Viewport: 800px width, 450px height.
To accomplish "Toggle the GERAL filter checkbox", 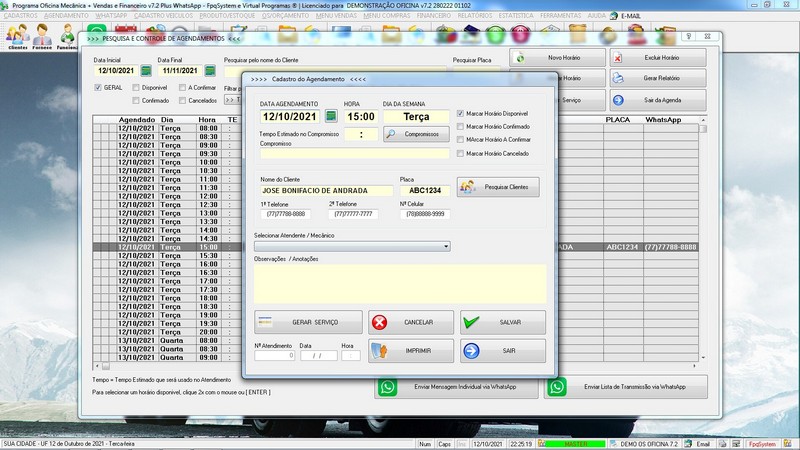I will tap(98, 88).
